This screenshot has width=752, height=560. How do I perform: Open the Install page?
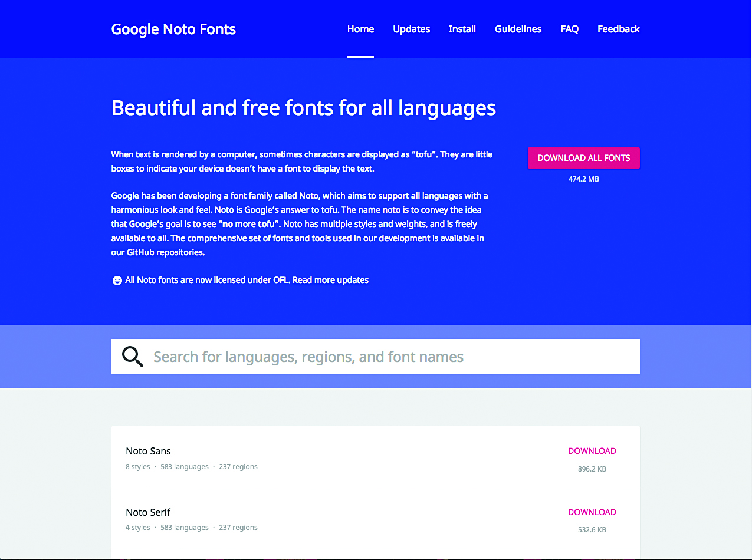[462, 29]
